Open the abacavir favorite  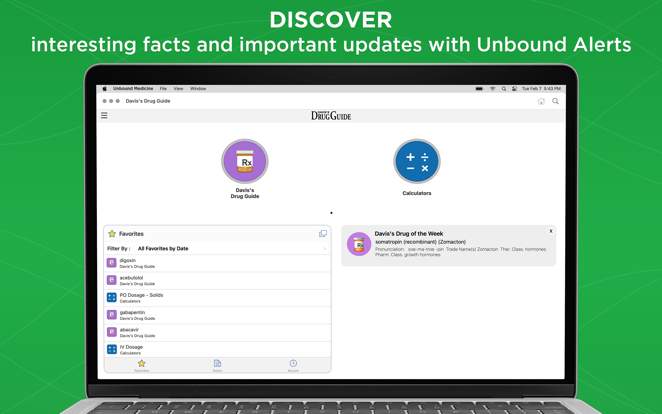[217, 333]
